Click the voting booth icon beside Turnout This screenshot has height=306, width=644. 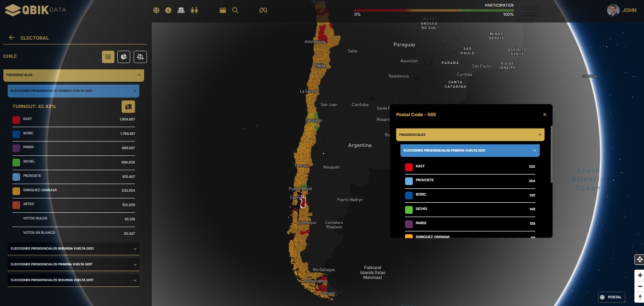[128, 107]
